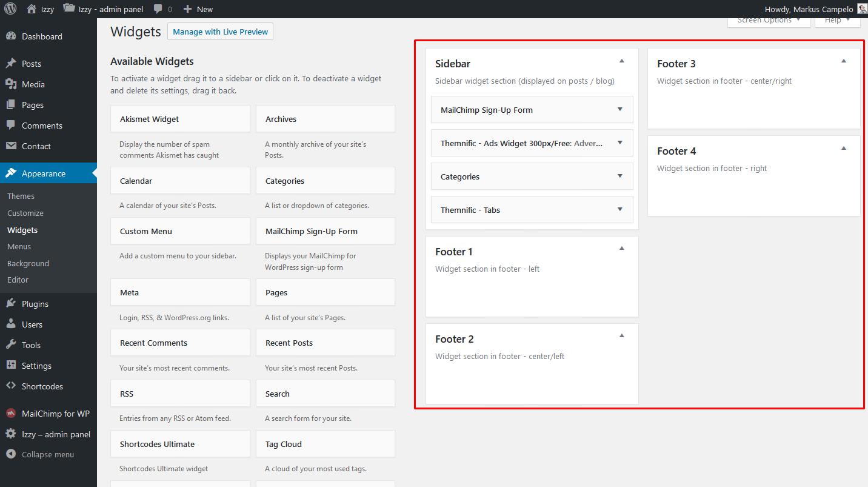Open the Help dropdown tab
The image size is (868, 487).
[x=837, y=21]
